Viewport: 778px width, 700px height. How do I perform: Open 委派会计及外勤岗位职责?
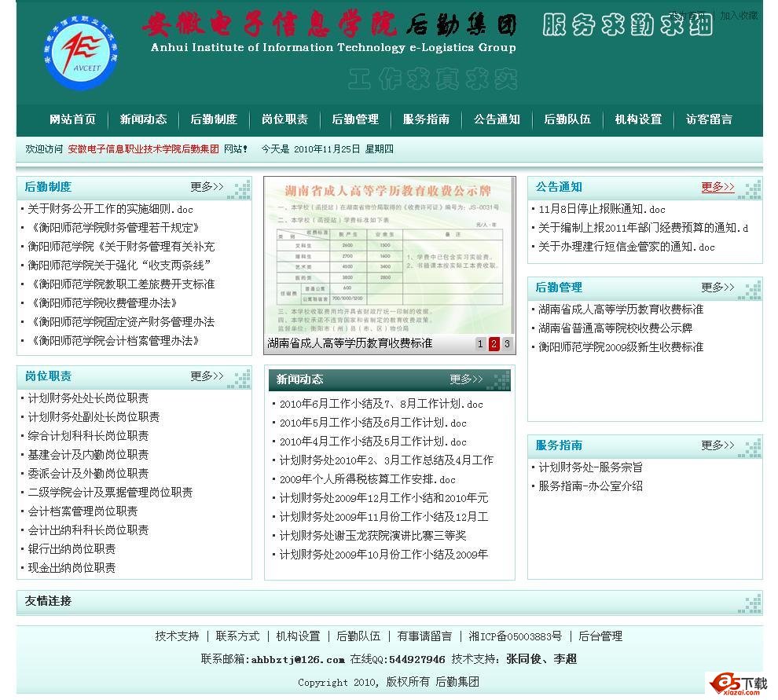point(88,473)
